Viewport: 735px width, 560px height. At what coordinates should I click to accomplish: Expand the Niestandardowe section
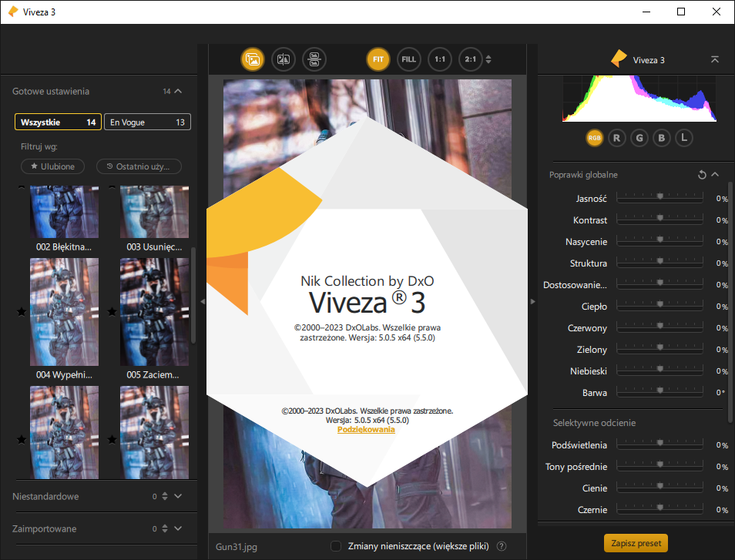178,496
